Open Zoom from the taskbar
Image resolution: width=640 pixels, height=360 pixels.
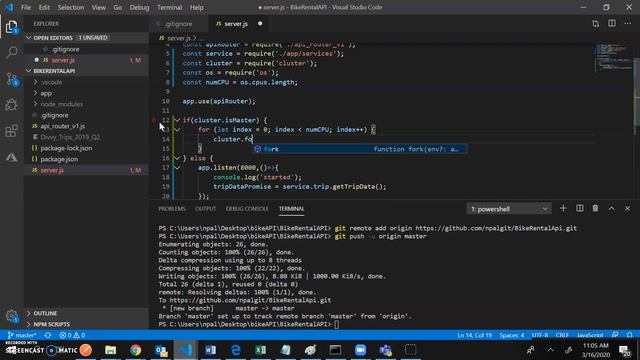click(360, 350)
